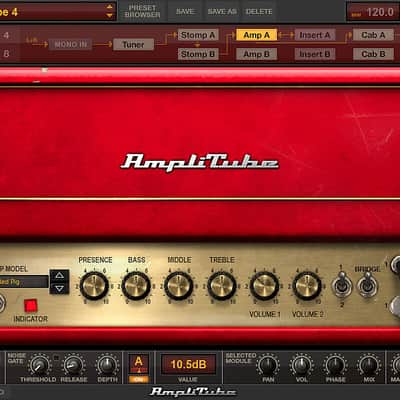Click the DELETE preset button
This screenshot has width=400, height=400.
tap(259, 11)
